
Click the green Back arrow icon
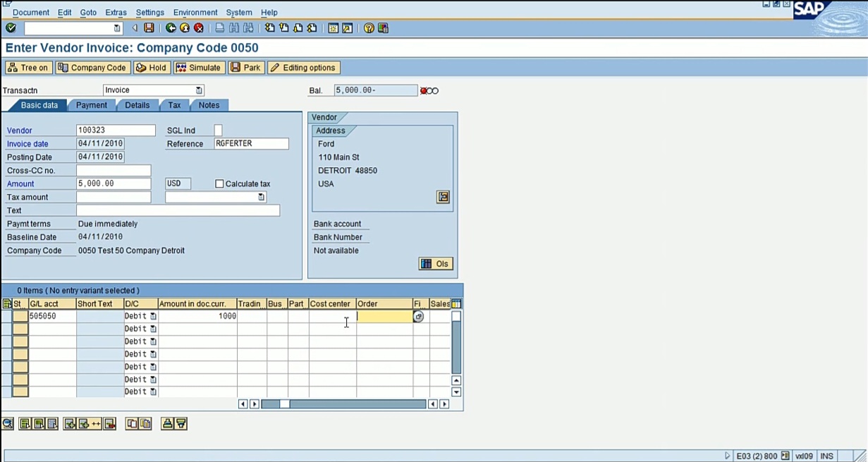click(x=171, y=28)
